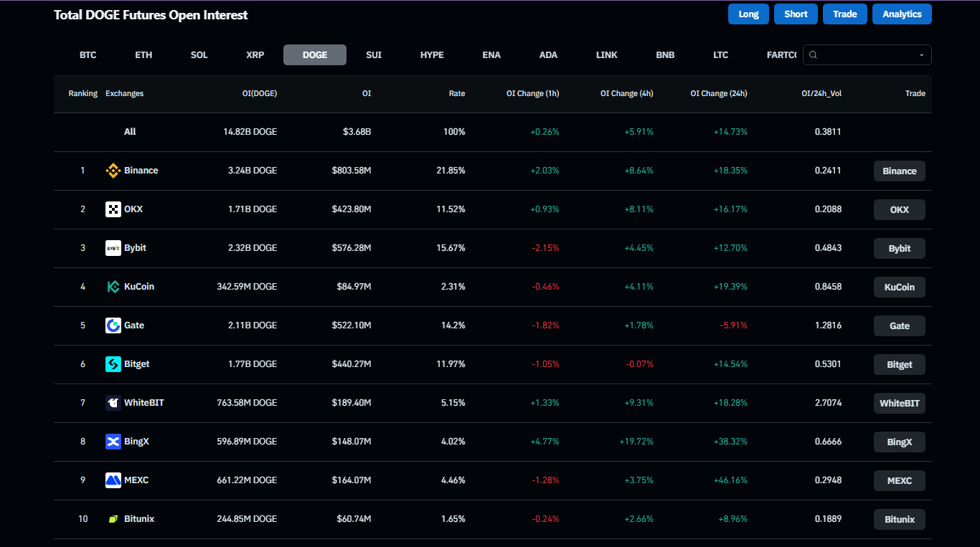This screenshot has height=547, width=980.
Task: Click the Binance exchange name
Action: [x=141, y=171]
